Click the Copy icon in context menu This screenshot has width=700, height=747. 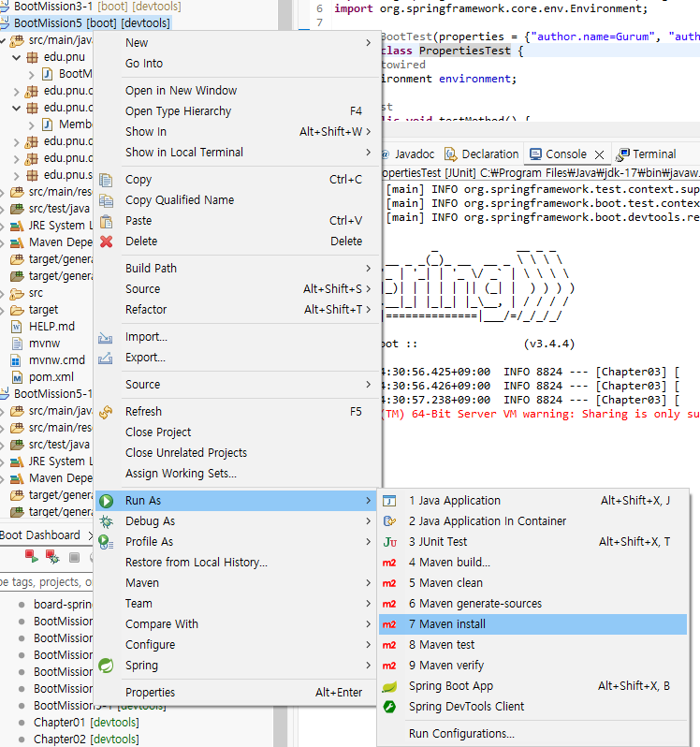pyautogui.click(x=106, y=180)
